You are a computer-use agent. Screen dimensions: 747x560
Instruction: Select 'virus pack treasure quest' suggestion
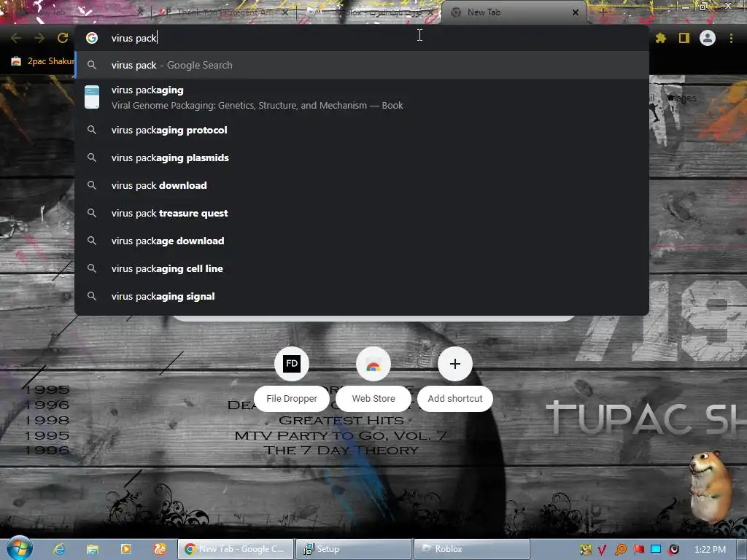[362, 213]
